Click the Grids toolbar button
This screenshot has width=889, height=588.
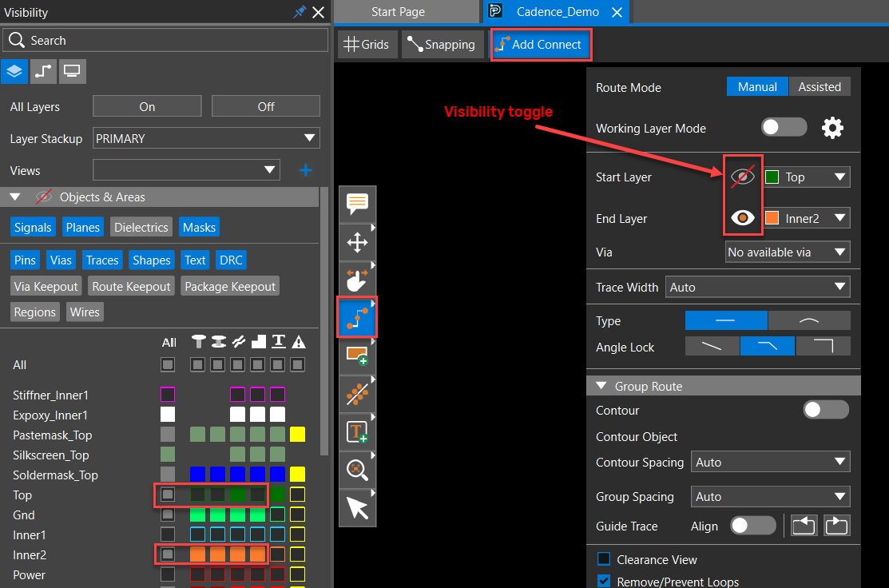367,44
